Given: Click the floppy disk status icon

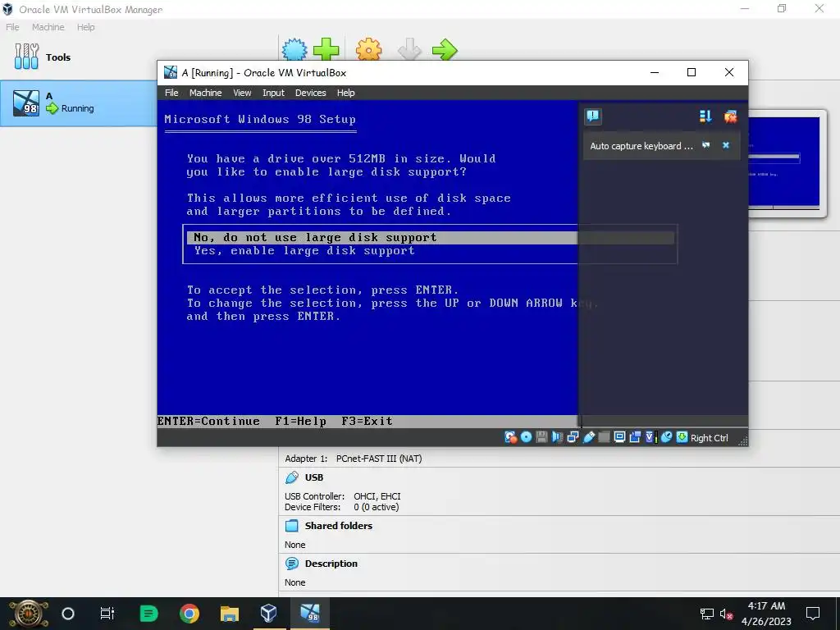Looking at the screenshot, I should click(x=541, y=437).
